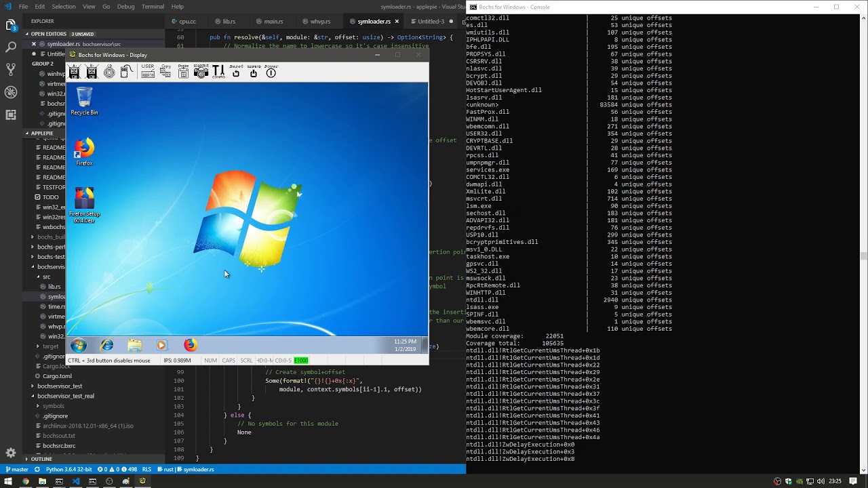This screenshot has width=868, height=488.
Task: Click the errors and warnings status indicator
Action: 117,469
